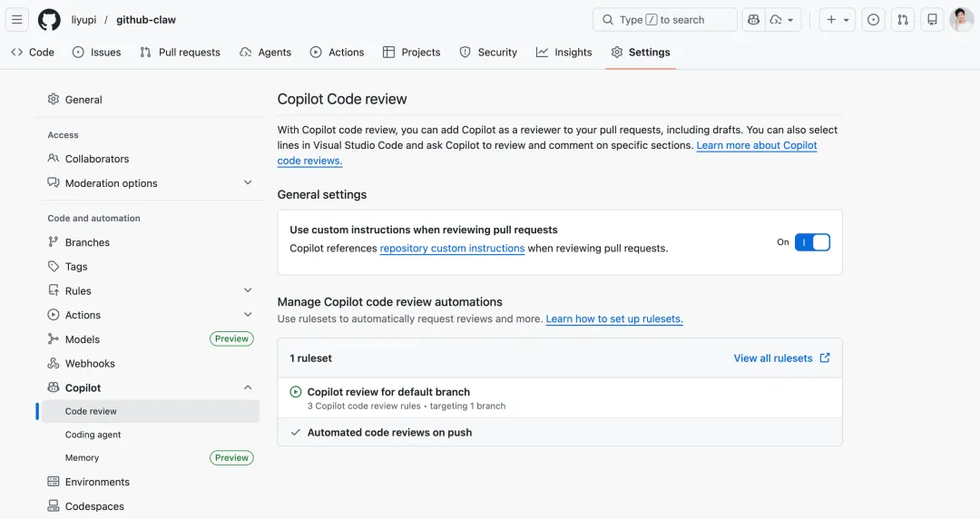Screen dimensions: 980x519
Task: Switch to the Insights tab
Action: (563, 53)
